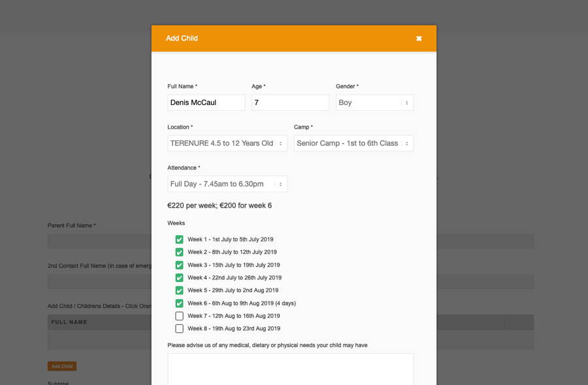Open the Gender dropdown showing Boy
588x385 pixels.
coord(374,102)
